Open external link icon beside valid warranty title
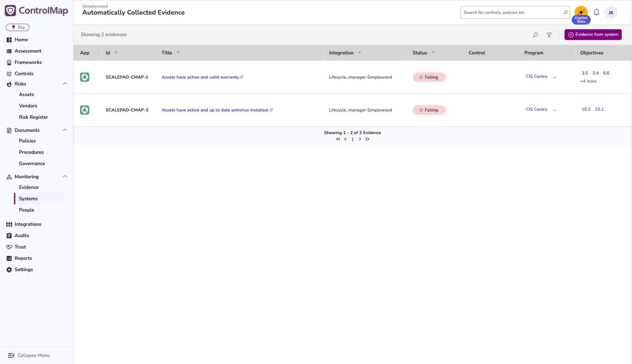Screen dimensions: 632x364 pos(242,77)
